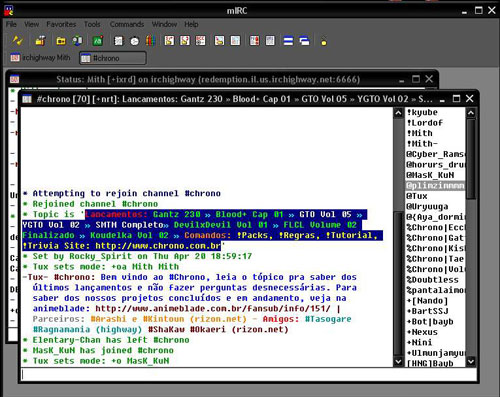Screen dimensions: 500x397
Task: Click the 'Elentary-Chan has left #chrono' line
Action: [107, 340]
